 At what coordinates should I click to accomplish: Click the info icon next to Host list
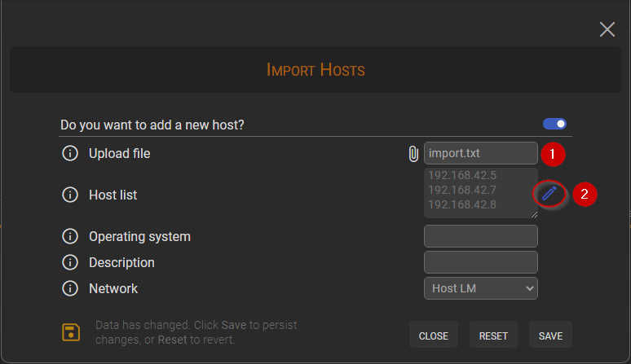tap(70, 195)
